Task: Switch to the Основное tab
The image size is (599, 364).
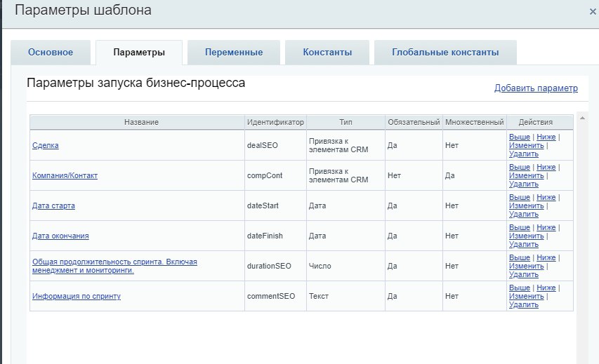Action: click(x=51, y=53)
